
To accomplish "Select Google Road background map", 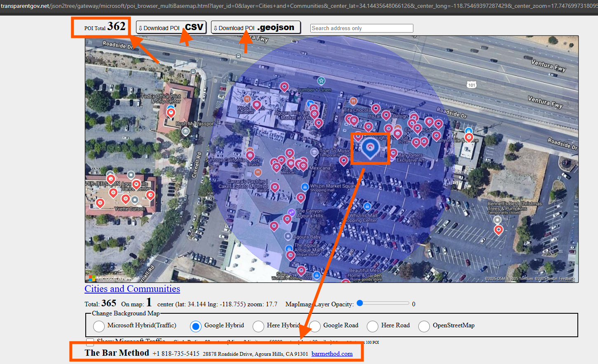I will [315, 326].
